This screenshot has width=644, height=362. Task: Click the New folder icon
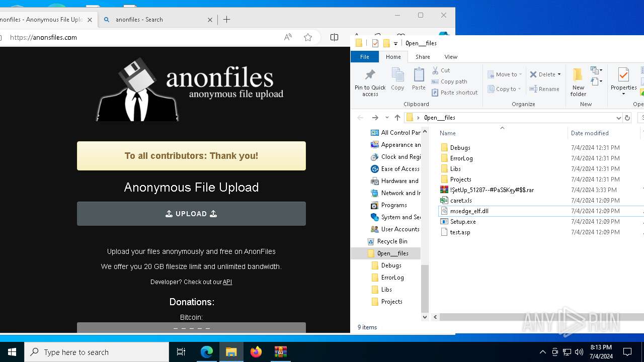(578, 75)
